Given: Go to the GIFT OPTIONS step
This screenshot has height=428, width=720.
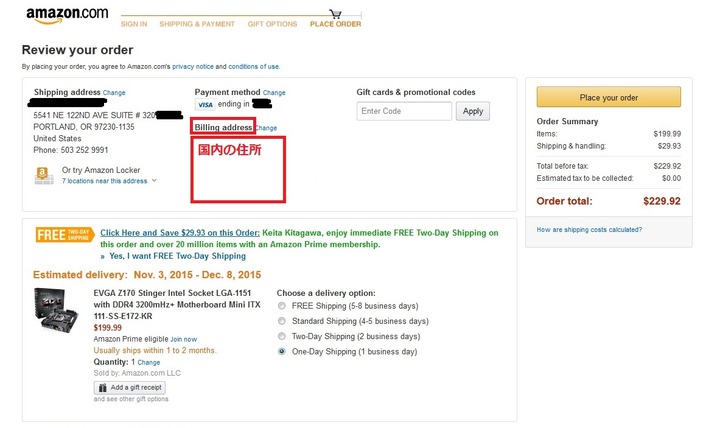Looking at the screenshot, I should tap(272, 24).
